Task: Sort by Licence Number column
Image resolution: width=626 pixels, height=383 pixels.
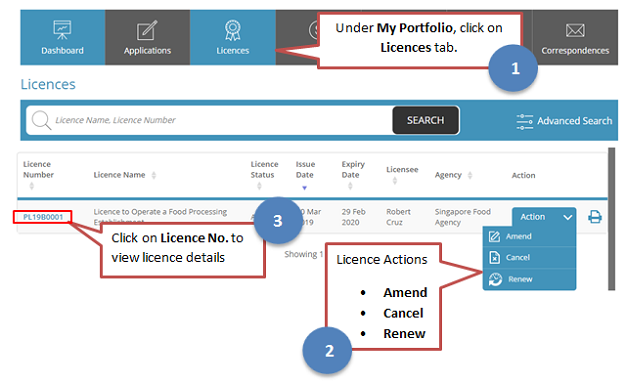Action: coord(32,186)
